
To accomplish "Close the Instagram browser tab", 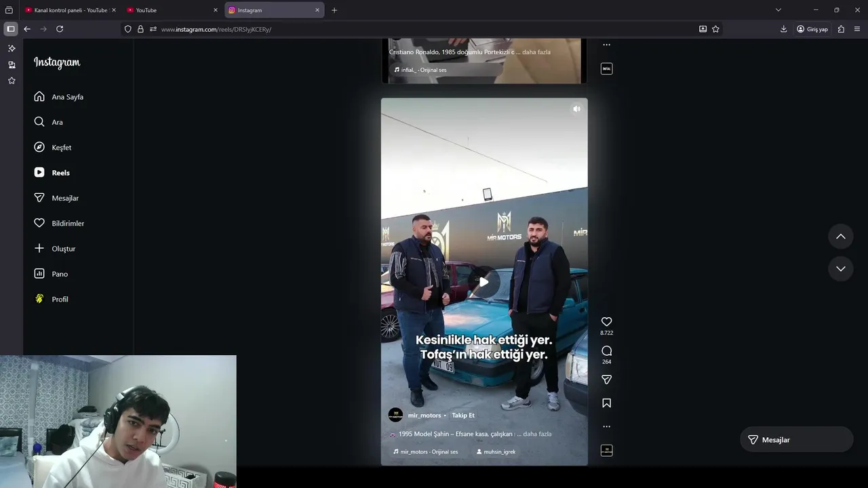I will pyautogui.click(x=317, y=10).
